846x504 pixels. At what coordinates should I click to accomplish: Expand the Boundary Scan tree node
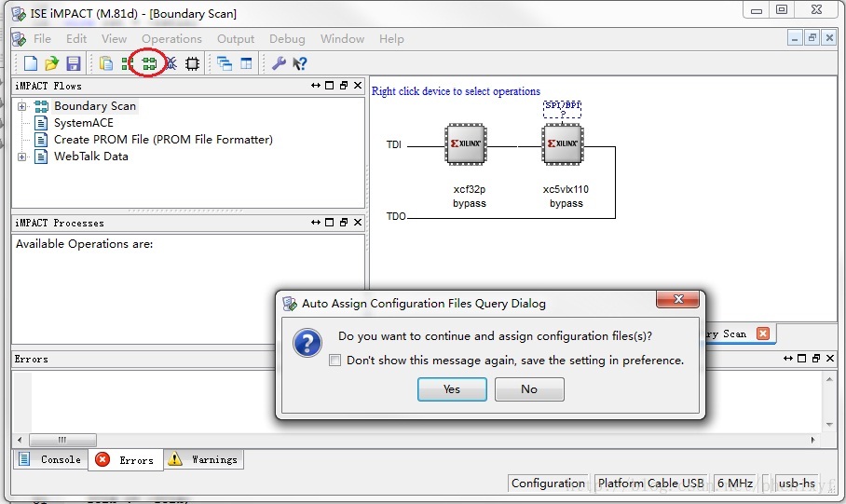(21, 106)
